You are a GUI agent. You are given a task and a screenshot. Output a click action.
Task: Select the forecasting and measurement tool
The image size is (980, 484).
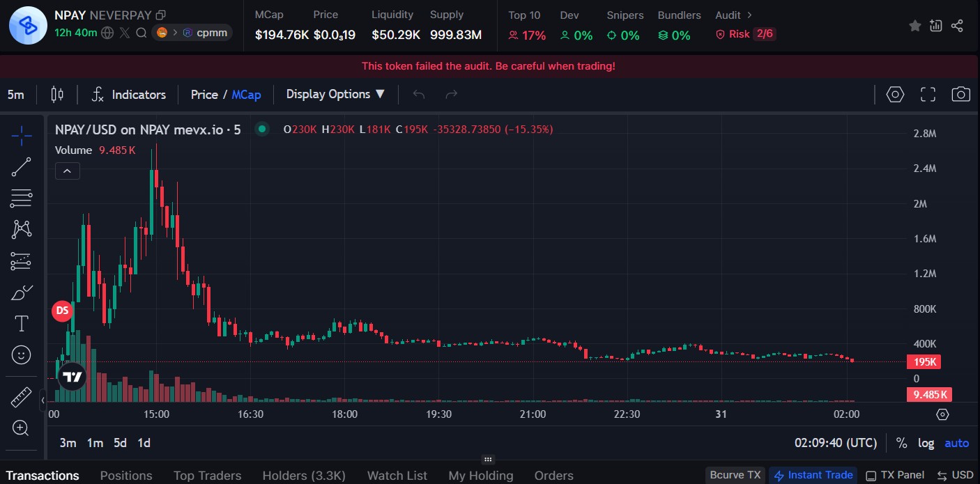pyautogui.click(x=22, y=261)
